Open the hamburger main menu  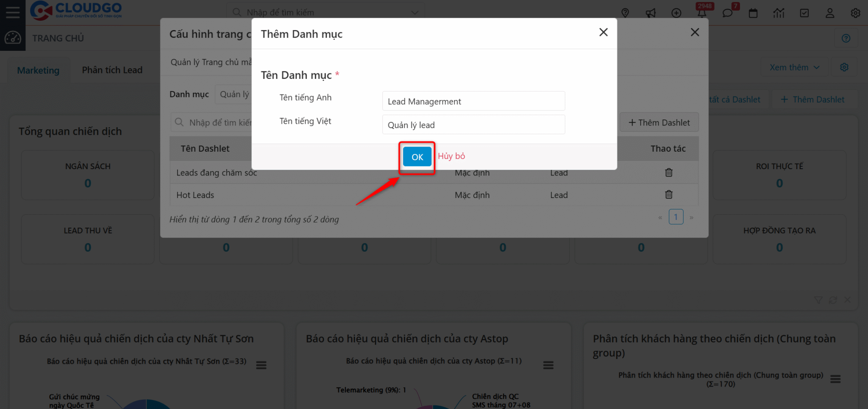(x=13, y=12)
